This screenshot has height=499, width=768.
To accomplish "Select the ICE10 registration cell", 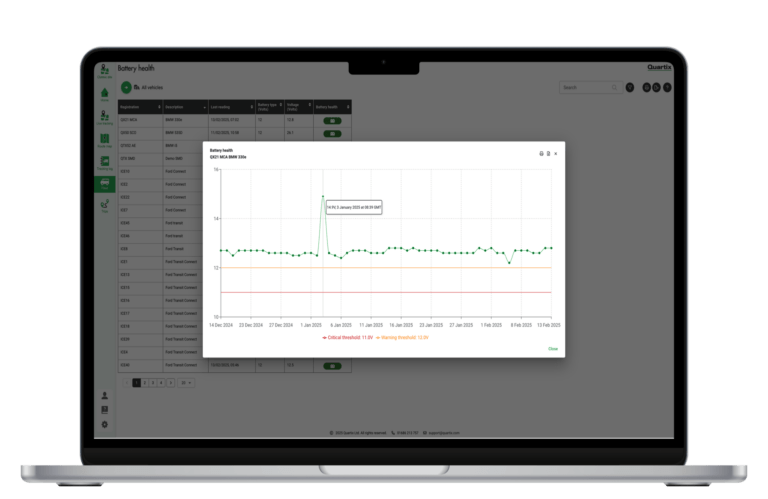I will point(140,171).
